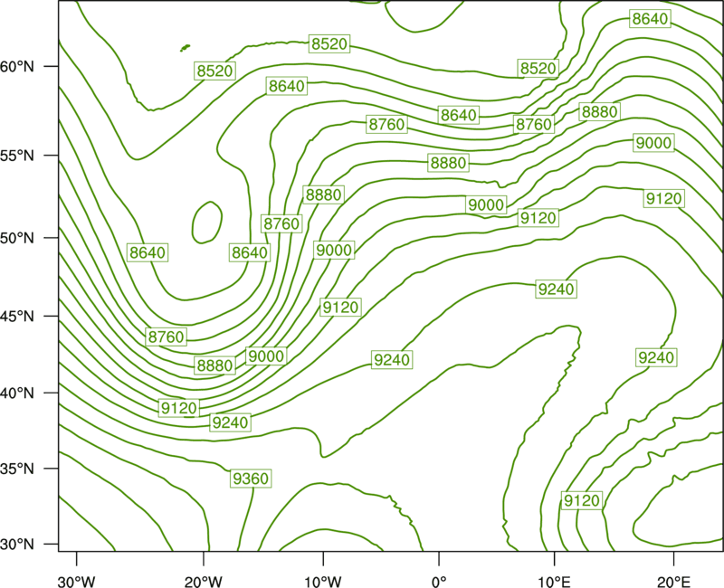Select the 60°N latitude axis label
The height and width of the screenshot is (588, 724).
[x=17, y=66]
